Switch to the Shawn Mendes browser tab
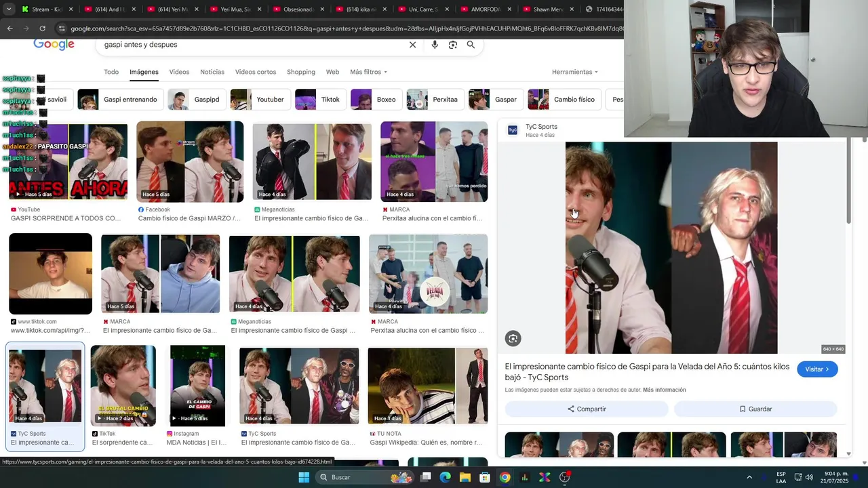868x488 pixels. [x=548, y=9]
